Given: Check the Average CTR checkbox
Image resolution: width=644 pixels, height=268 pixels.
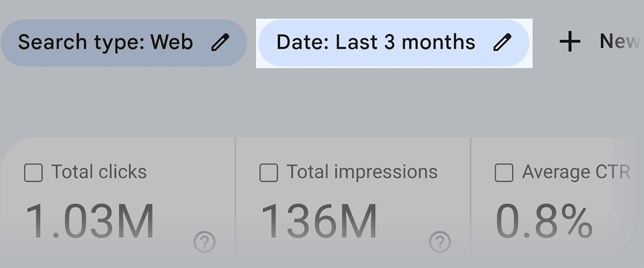Looking at the screenshot, I should [504, 173].
